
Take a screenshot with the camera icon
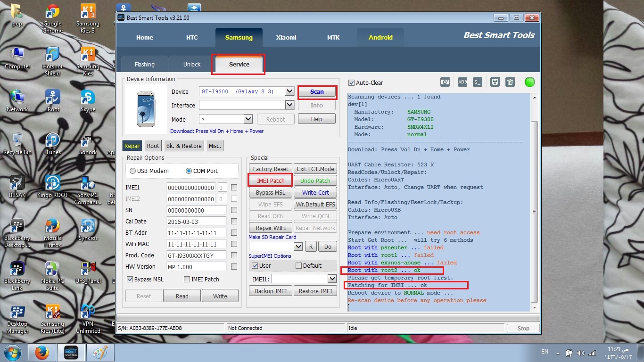pos(445,82)
